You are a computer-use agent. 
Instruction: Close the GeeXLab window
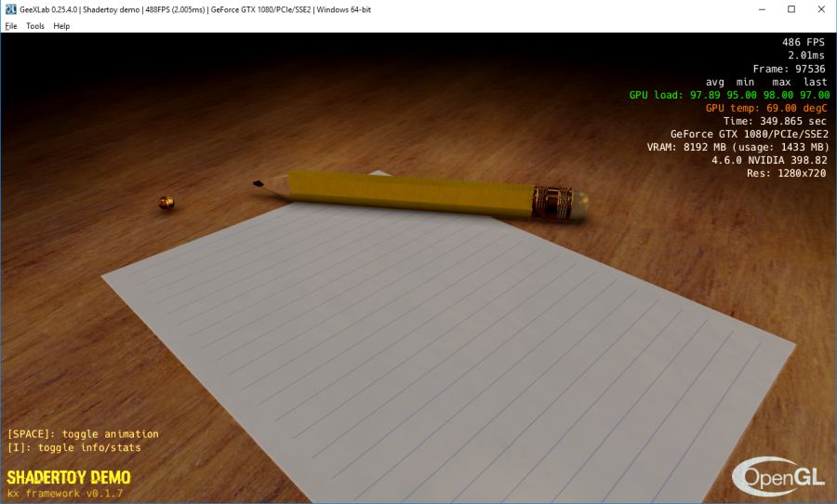click(821, 9)
